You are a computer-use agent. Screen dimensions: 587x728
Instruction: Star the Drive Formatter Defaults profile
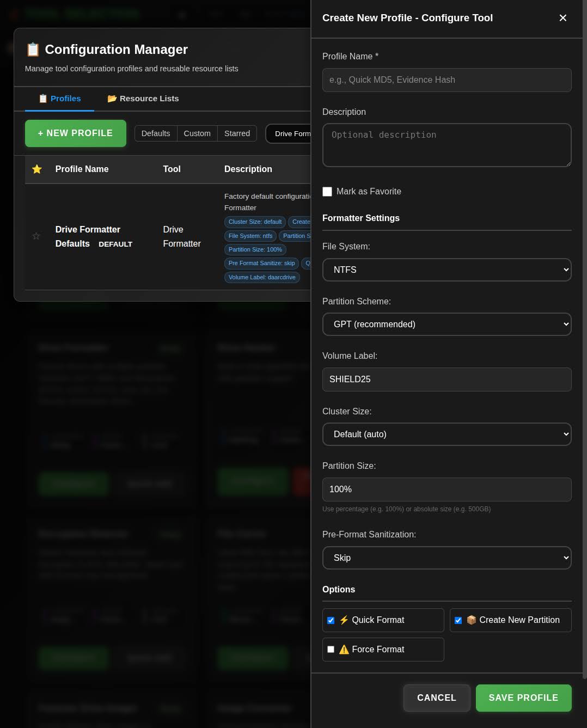click(36, 236)
